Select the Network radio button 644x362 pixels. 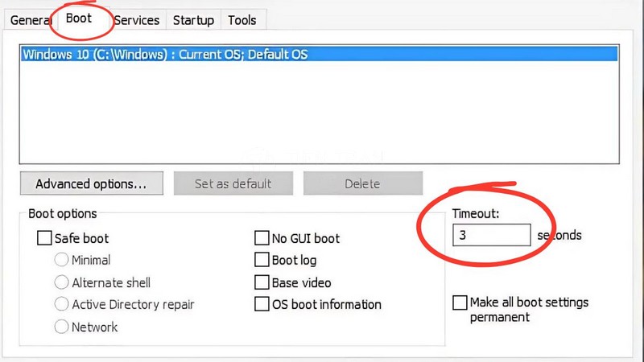pyautogui.click(x=61, y=327)
